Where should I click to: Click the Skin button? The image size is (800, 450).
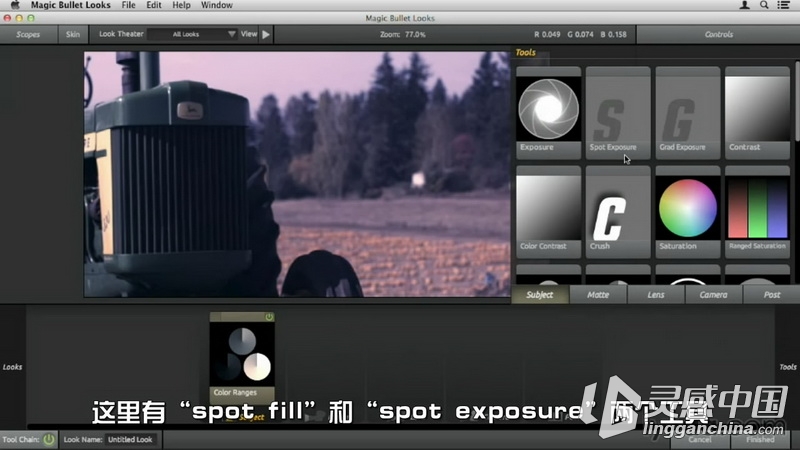[x=72, y=34]
